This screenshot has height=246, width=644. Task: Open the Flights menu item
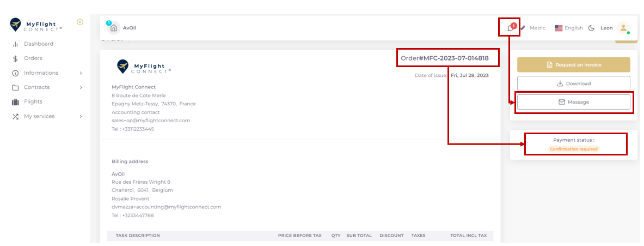click(33, 101)
